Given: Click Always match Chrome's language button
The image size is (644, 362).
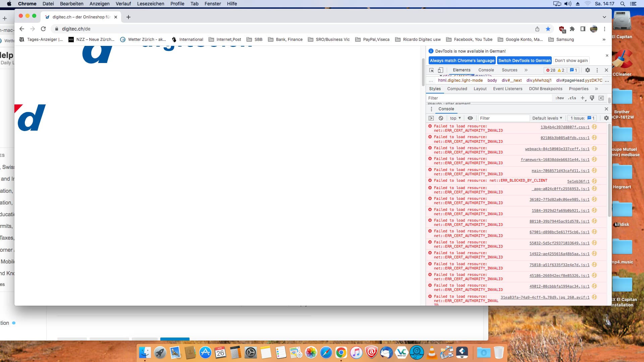Looking at the screenshot, I should [462, 61].
